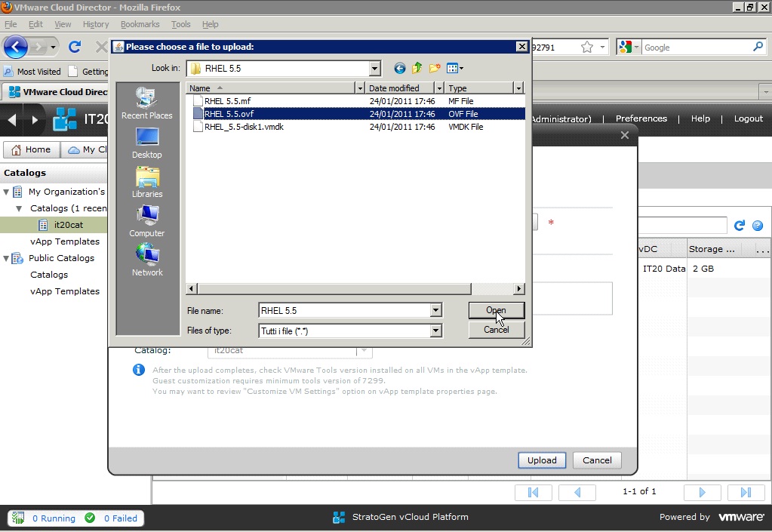Open Firefox Bookmarks menu

click(x=140, y=24)
